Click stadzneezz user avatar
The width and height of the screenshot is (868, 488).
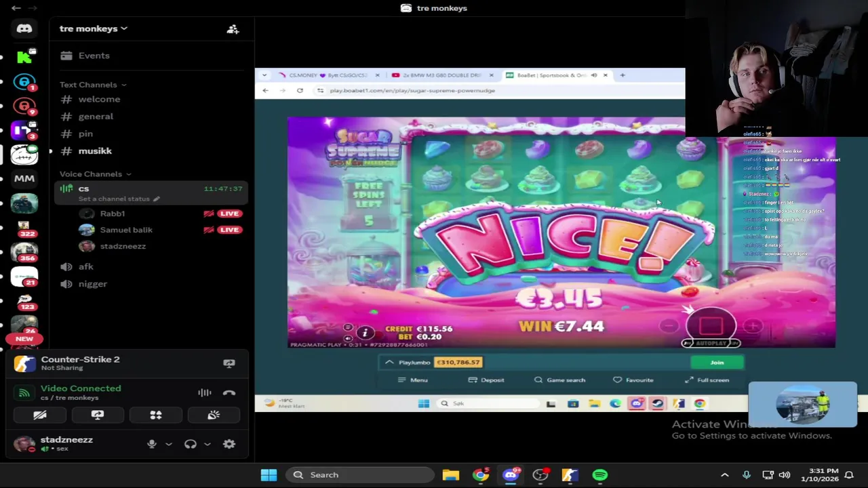(24, 444)
